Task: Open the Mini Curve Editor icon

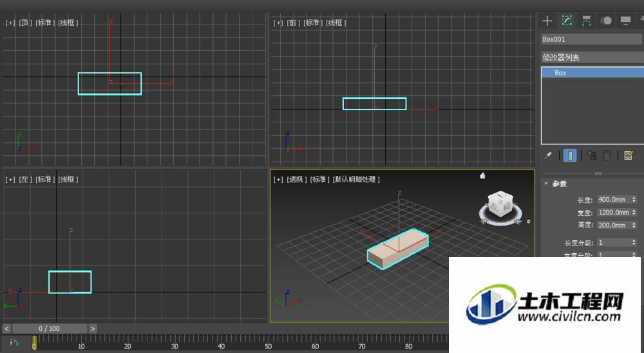Action: point(14,342)
